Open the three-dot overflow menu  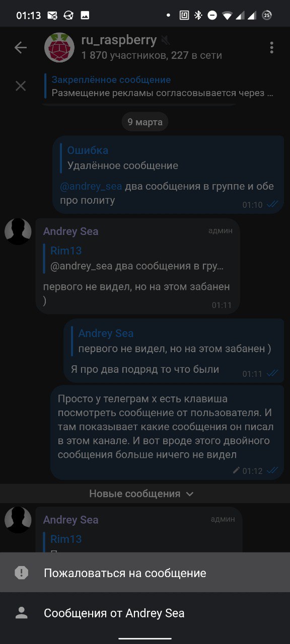coord(271,48)
